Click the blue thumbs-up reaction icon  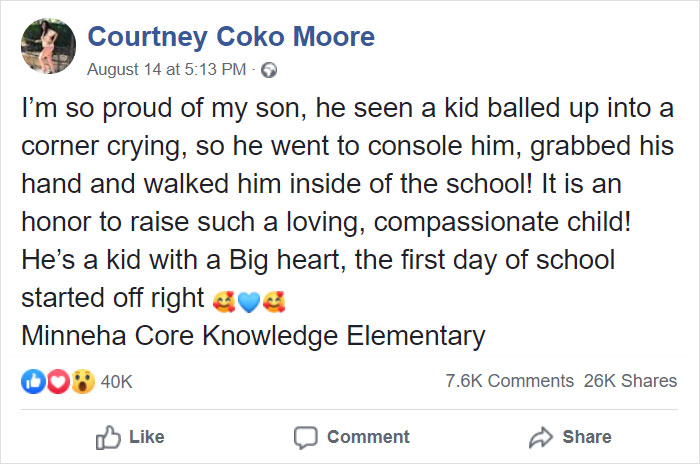click(x=31, y=381)
